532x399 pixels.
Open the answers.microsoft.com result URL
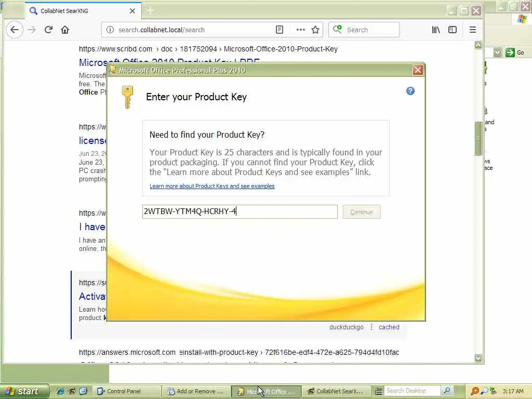tap(239, 352)
